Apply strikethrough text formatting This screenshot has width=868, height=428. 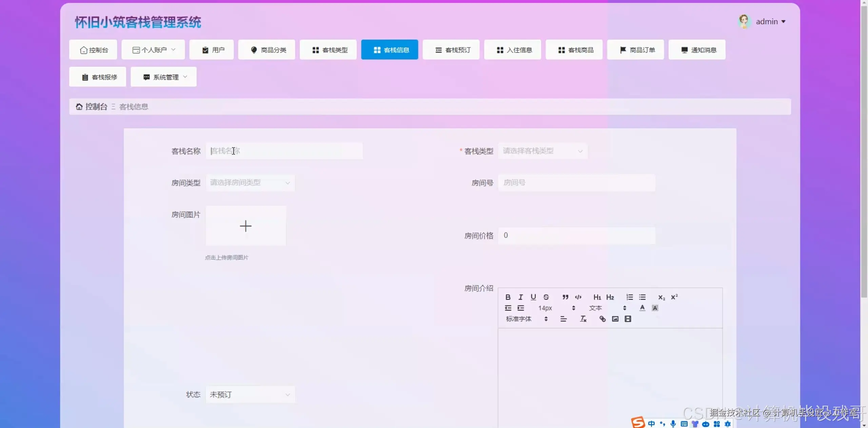[x=546, y=297]
